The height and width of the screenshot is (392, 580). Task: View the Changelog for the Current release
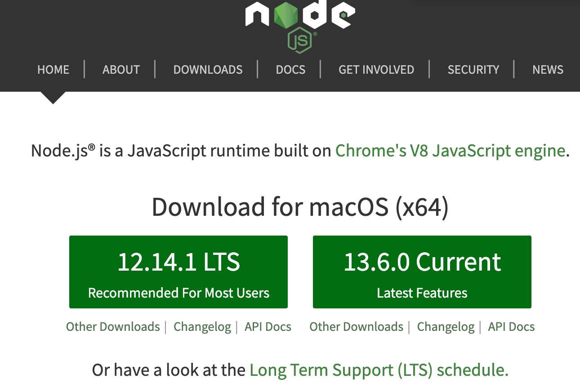[446, 327]
